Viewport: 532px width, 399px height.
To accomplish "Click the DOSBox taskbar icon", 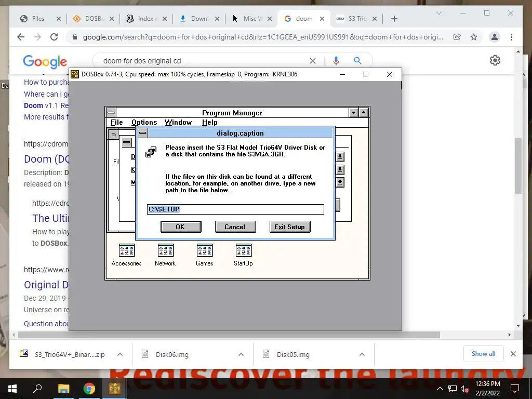I will (115, 389).
